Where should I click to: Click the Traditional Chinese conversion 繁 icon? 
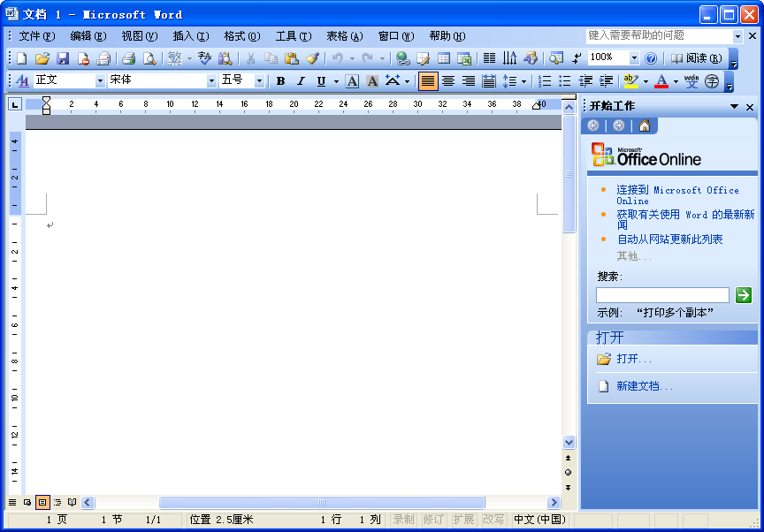tap(174, 58)
